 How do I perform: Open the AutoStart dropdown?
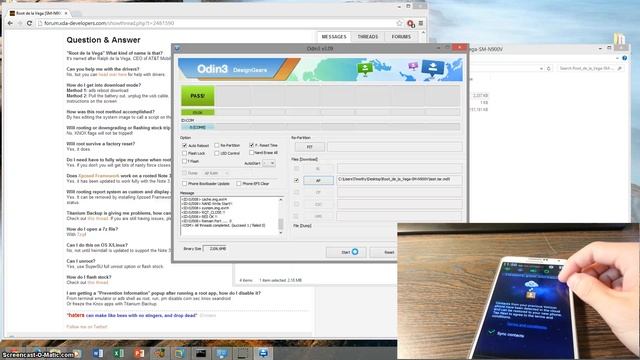[x=269, y=163]
